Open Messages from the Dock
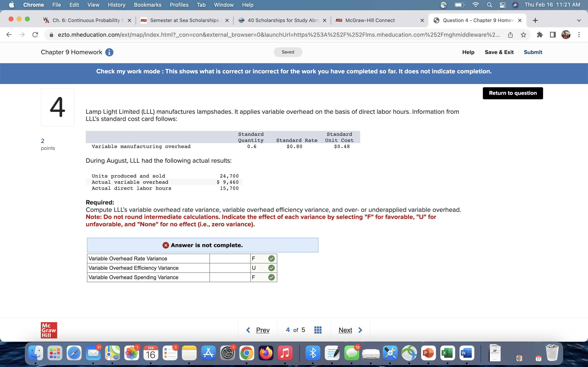Screen dimensions: 588x367 (351, 353)
